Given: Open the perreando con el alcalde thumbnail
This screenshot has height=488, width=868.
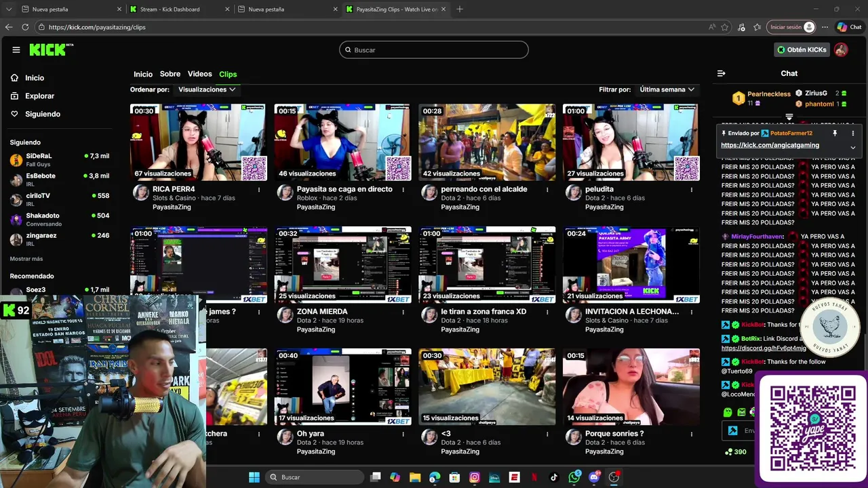Looking at the screenshot, I should pyautogui.click(x=487, y=142).
